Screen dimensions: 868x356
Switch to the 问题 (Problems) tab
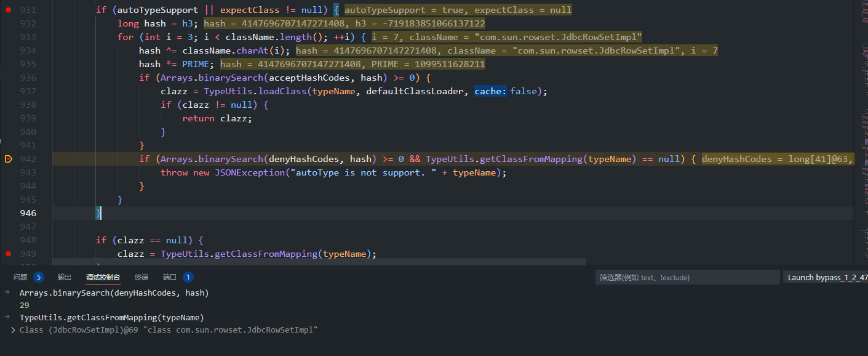click(x=20, y=277)
